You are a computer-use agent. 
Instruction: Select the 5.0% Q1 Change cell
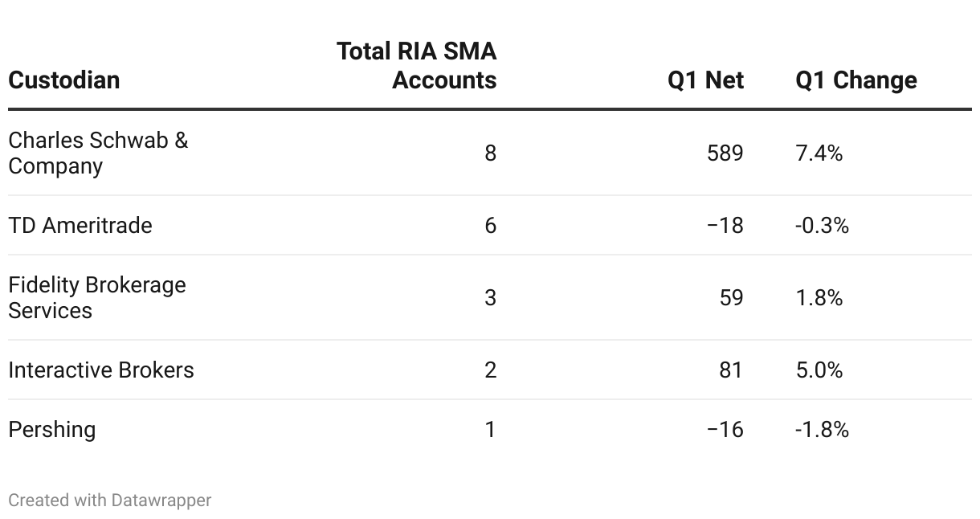pyautogui.click(x=819, y=370)
